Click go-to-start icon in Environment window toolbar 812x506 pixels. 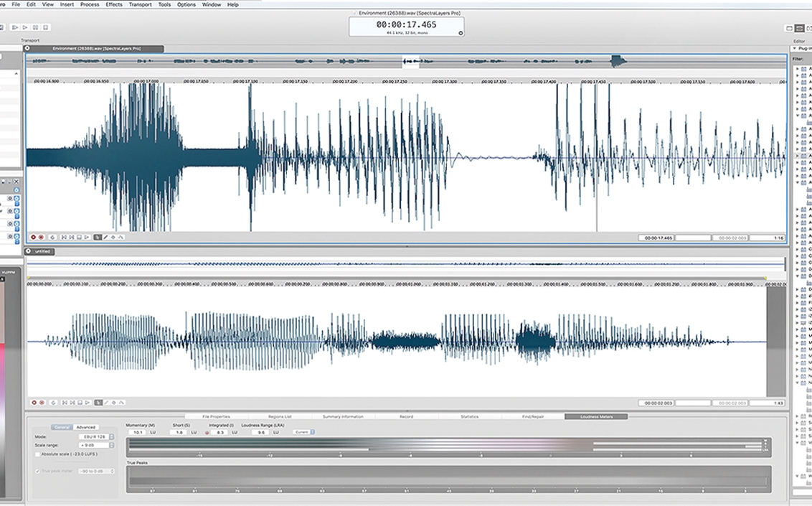(x=64, y=237)
